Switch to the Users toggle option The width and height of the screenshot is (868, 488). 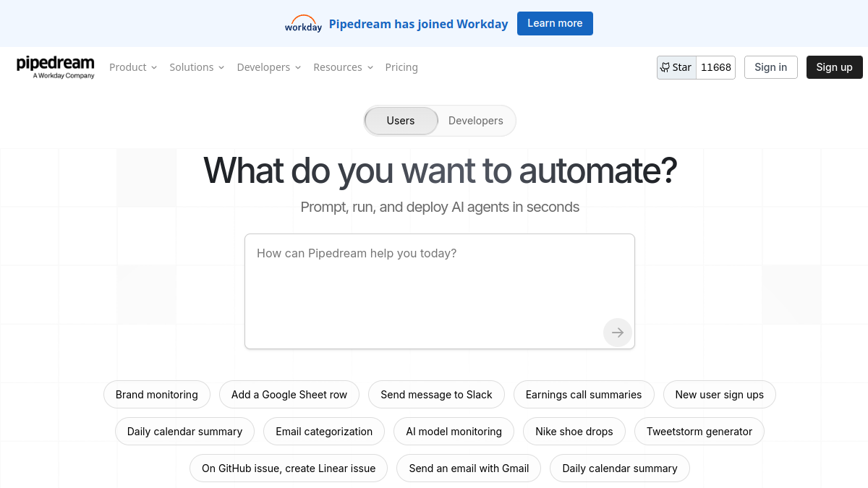click(401, 121)
